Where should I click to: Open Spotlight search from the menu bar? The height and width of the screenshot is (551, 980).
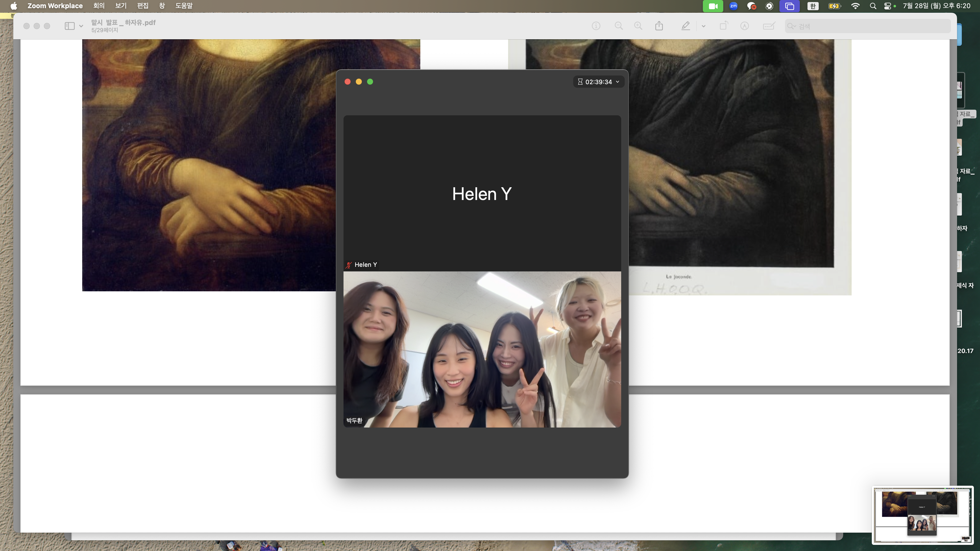pos(873,6)
